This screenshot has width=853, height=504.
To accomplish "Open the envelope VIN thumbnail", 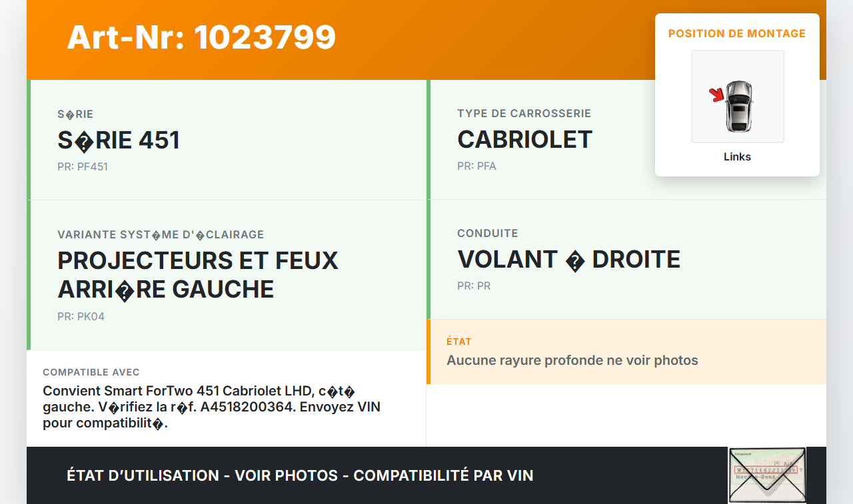I will [x=767, y=475].
